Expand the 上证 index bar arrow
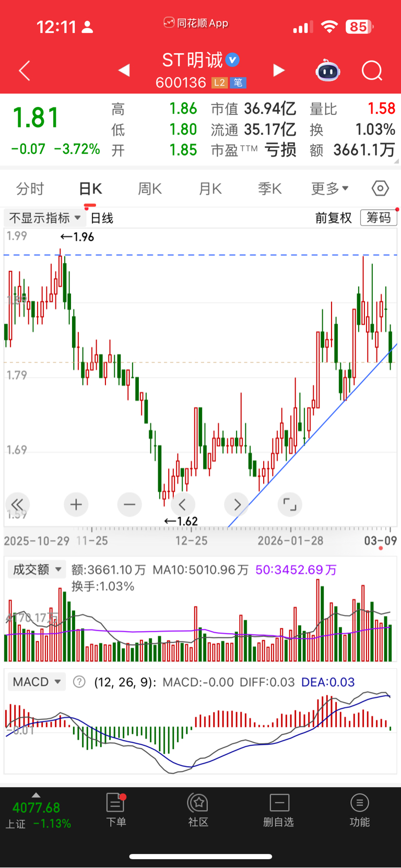The height and width of the screenshot is (868, 401). tap(36, 795)
